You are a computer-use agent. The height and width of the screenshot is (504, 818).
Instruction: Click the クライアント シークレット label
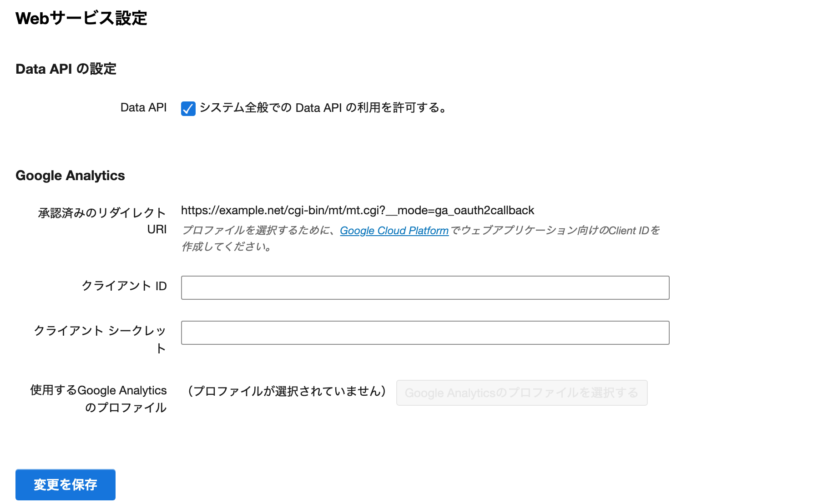[100, 339]
